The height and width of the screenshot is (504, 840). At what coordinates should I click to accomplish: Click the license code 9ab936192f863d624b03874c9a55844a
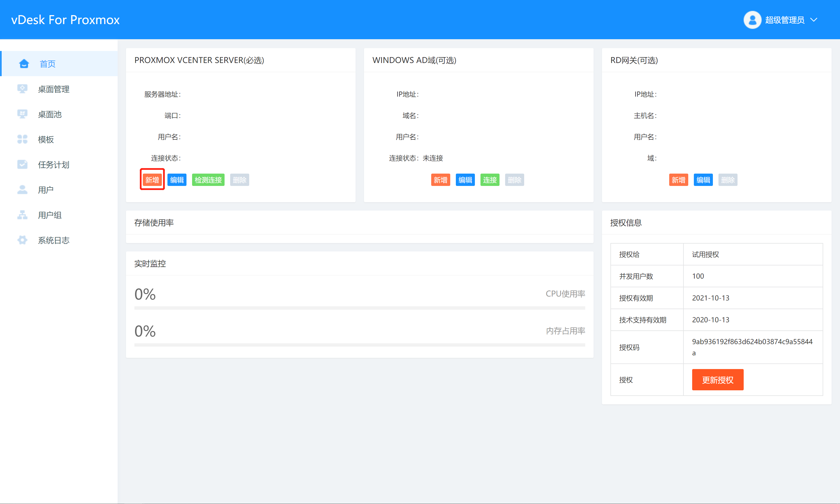click(x=752, y=347)
